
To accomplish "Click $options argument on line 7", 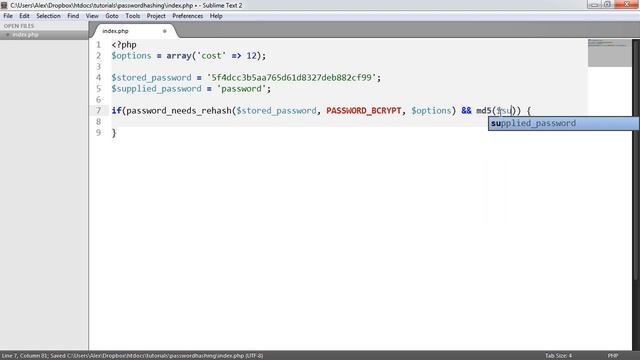I will pos(431,111).
